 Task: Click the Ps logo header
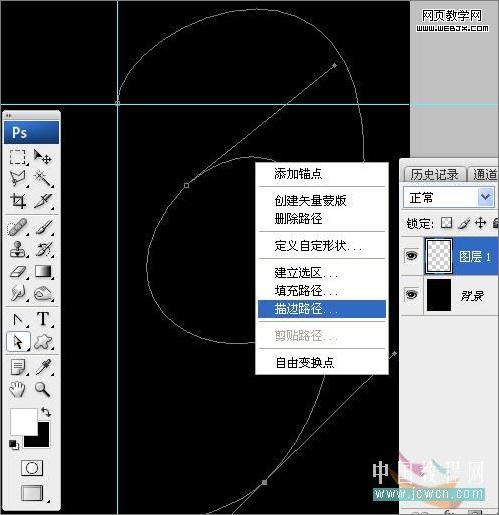[31, 132]
